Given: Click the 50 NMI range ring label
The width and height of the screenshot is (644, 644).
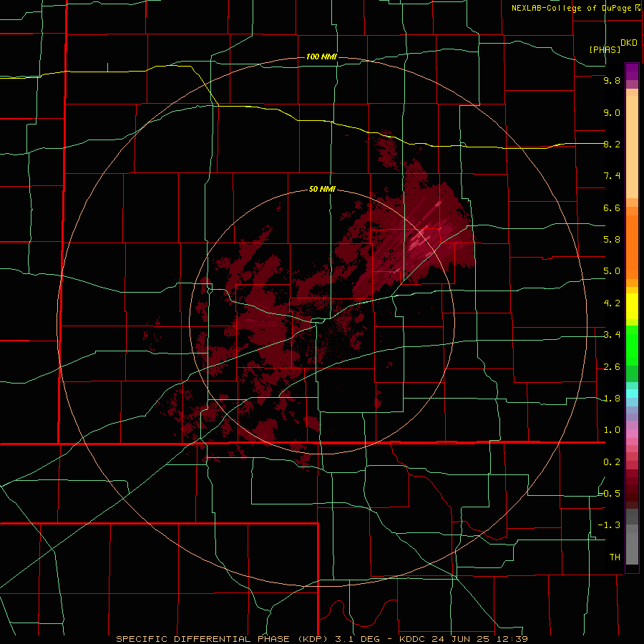Looking at the screenshot, I should click(322, 189).
